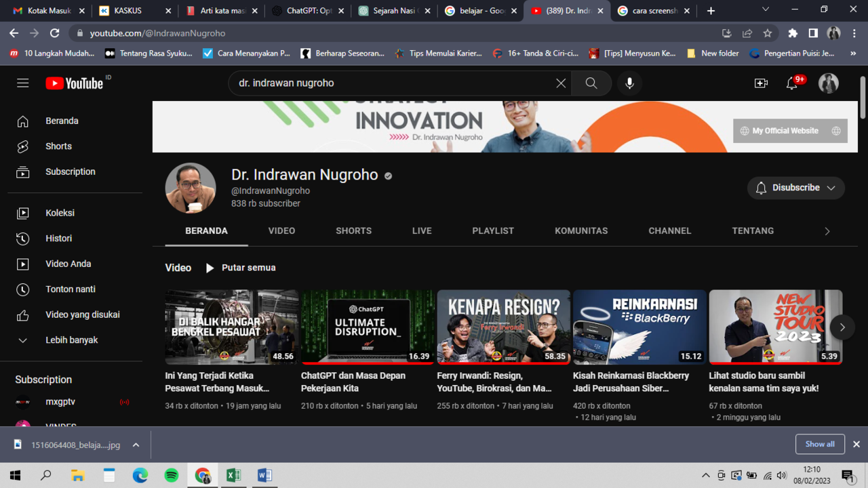
Task: Open the My Official Website banner link
Action: [791, 131]
